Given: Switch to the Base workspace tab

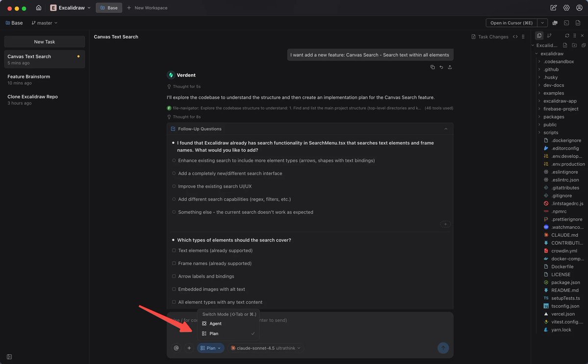Looking at the screenshot, I should point(109,7).
